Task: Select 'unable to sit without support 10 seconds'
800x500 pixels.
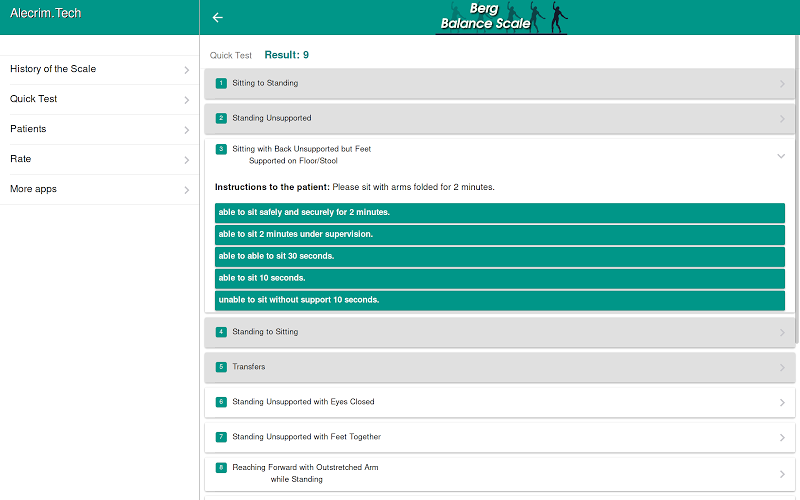Action: (x=499, y=301)
